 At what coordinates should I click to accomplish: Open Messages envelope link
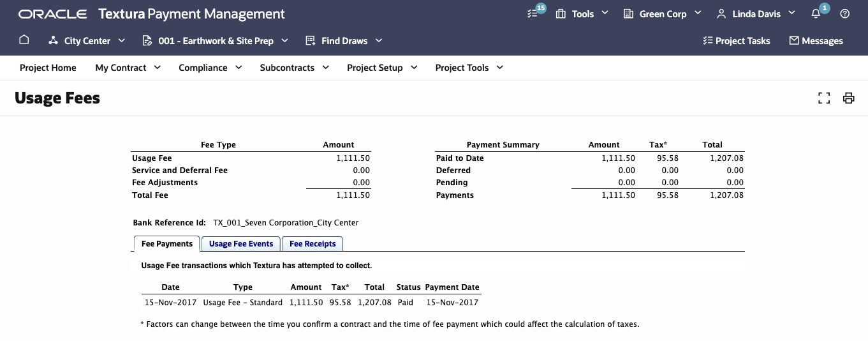pos(816,40)
